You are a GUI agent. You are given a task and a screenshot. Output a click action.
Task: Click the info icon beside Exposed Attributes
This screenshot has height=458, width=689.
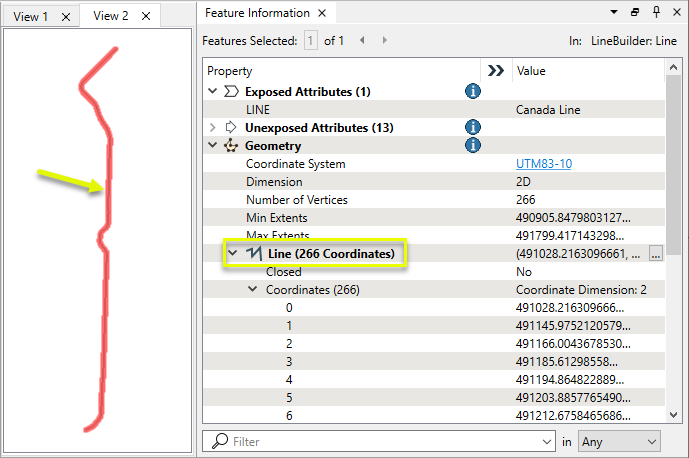[x=474, y=91]
